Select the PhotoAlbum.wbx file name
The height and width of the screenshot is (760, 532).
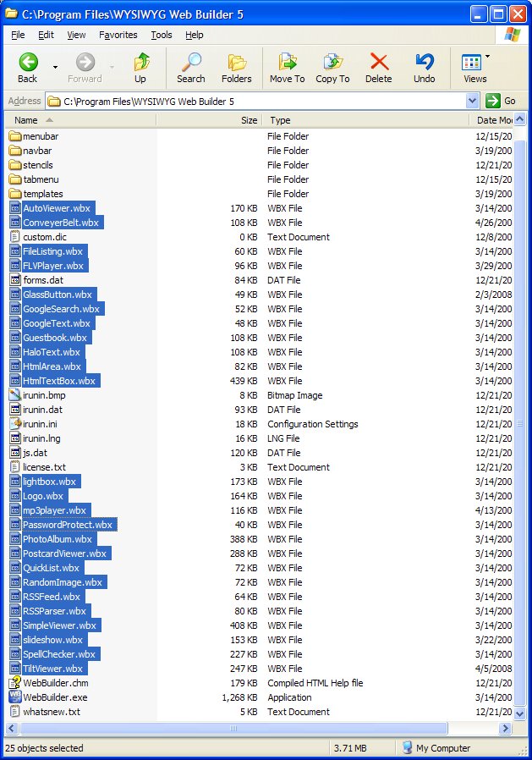coord(58,539)
